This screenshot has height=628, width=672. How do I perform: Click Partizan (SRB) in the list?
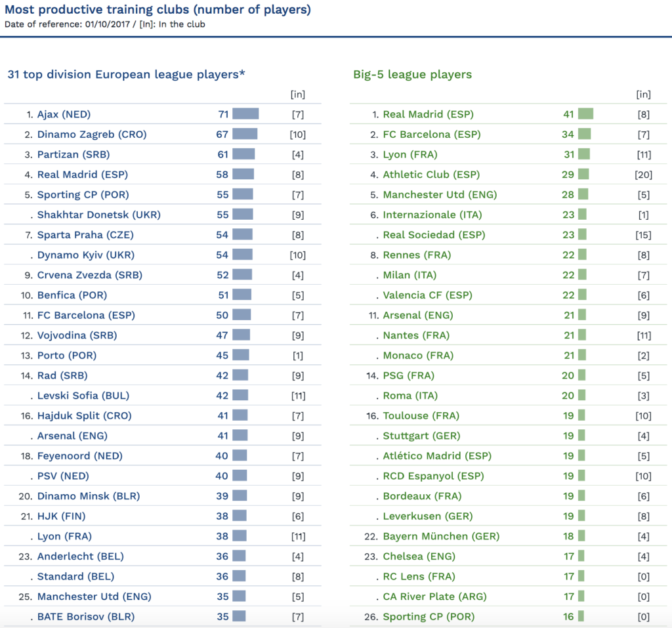pyautogui.click(x=73, y=155)
